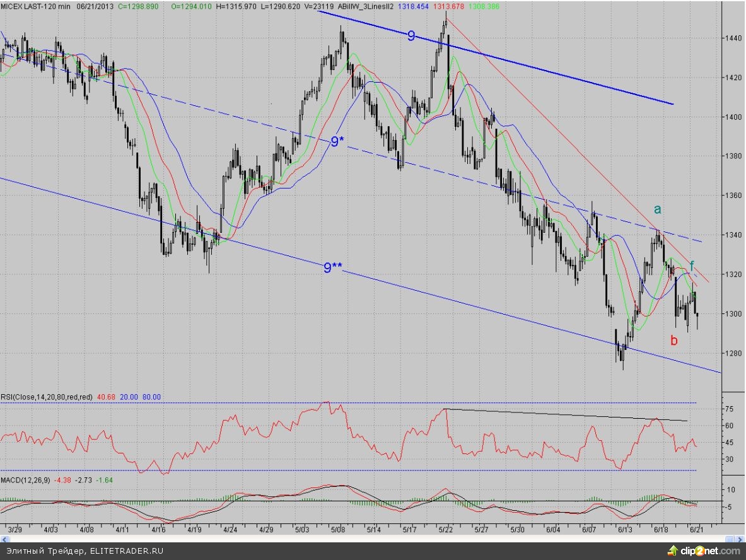This screenshot has height=560, width=746.
Task: Select the "9**" lower channel label
Action: pos(332,269)
